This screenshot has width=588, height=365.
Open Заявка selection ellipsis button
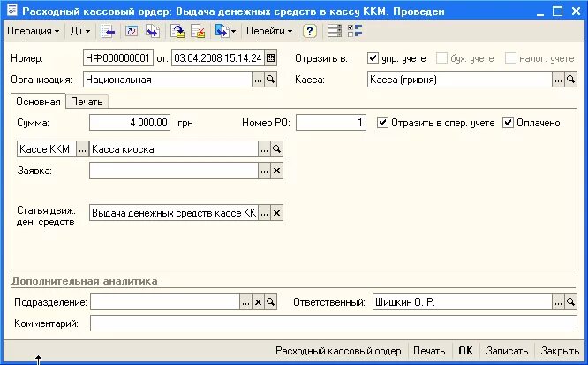pos(264,171)
